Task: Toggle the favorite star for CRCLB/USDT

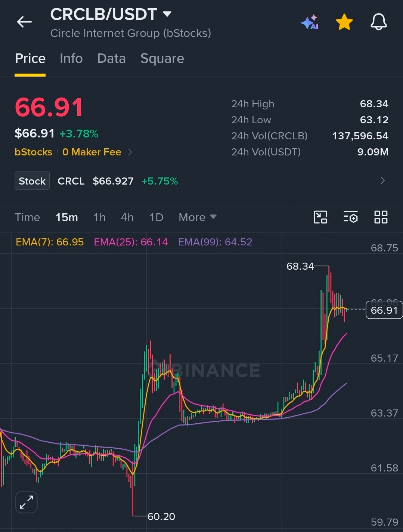Action: pyautogui.click(x=344, y=22)
